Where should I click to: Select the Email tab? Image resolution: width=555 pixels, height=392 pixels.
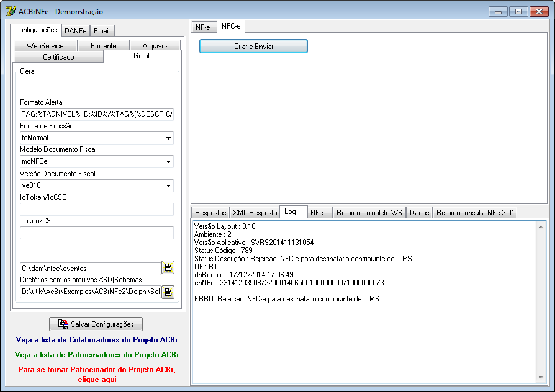pos(102,31)
